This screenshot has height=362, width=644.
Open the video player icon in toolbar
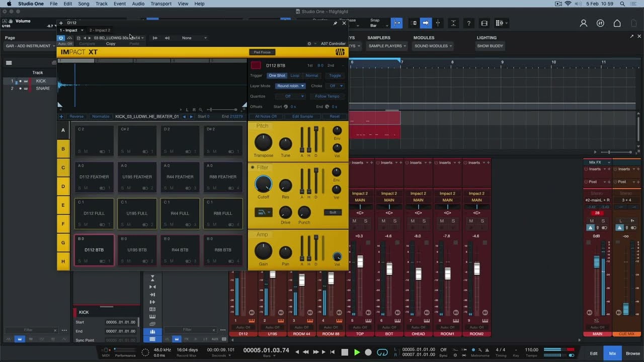(484, 23)
